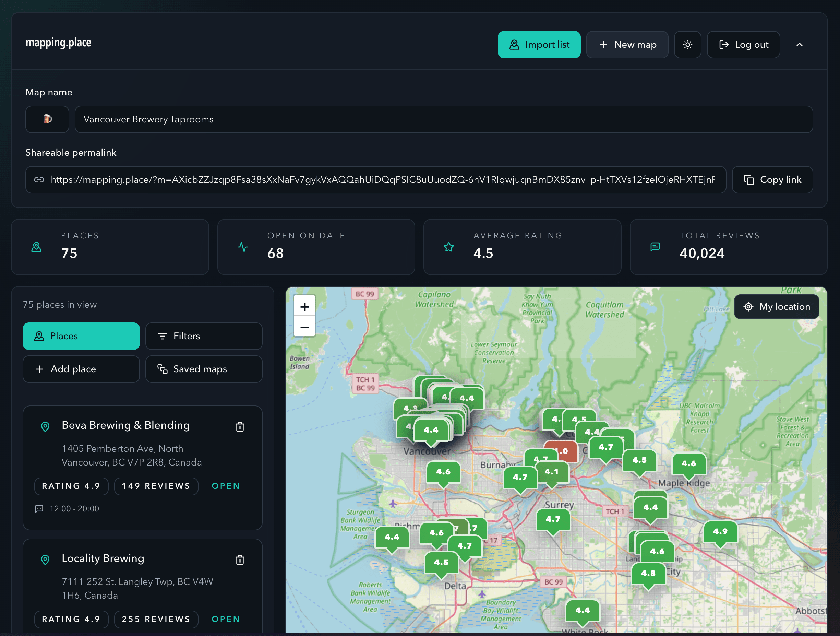The height and width of the screenshot is (636, 840).
Task: Select the 4.9 rating marker near Maple Ridge
Action: click(x=720, y=531)
